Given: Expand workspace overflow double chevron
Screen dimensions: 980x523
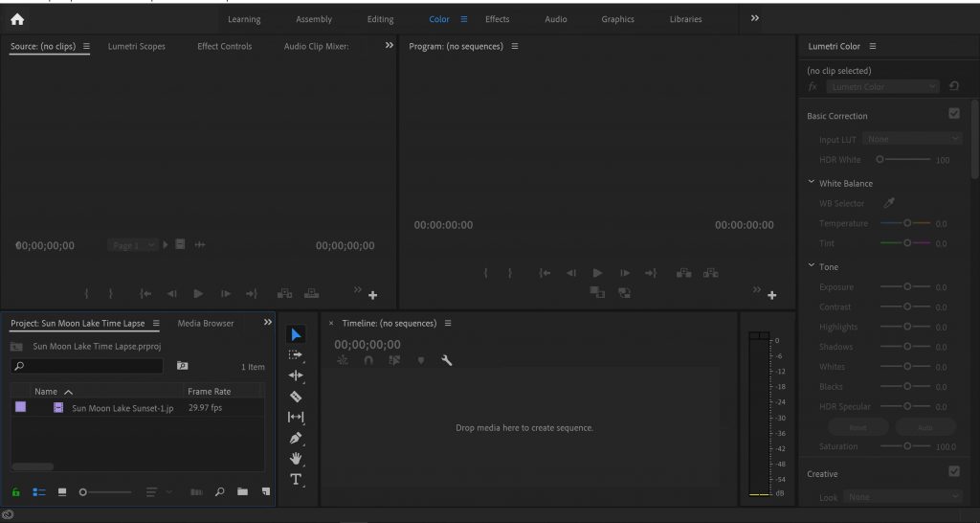Looking at the screenshot, I should pyautogui.click(x=754, y=18).
